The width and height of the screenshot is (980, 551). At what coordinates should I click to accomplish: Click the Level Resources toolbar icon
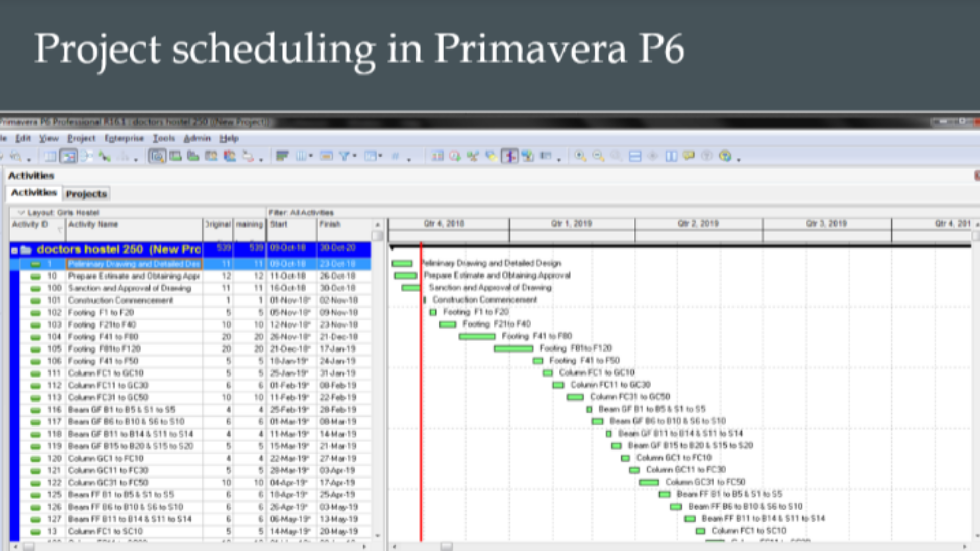(473, 156)
